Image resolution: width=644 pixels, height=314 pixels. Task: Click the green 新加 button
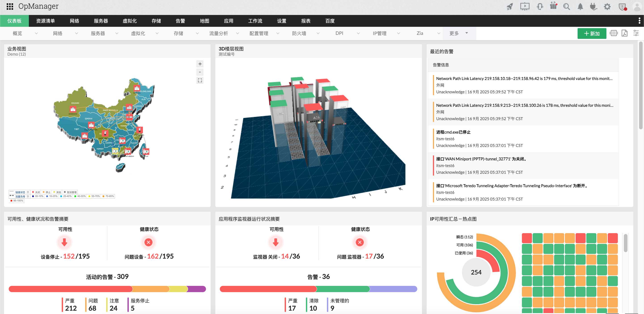coord(592,33)
